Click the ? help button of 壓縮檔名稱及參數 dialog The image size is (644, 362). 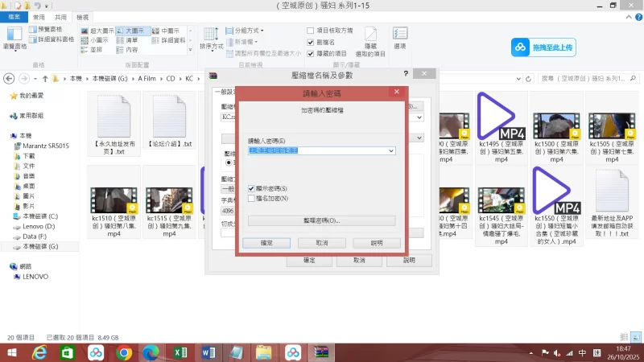(406, 73)
